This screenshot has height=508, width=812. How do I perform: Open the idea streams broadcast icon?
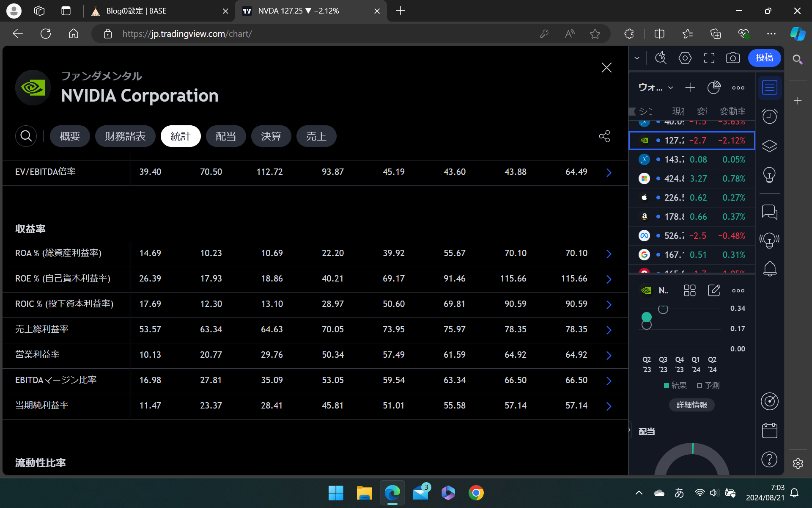[x=770, y=240]
